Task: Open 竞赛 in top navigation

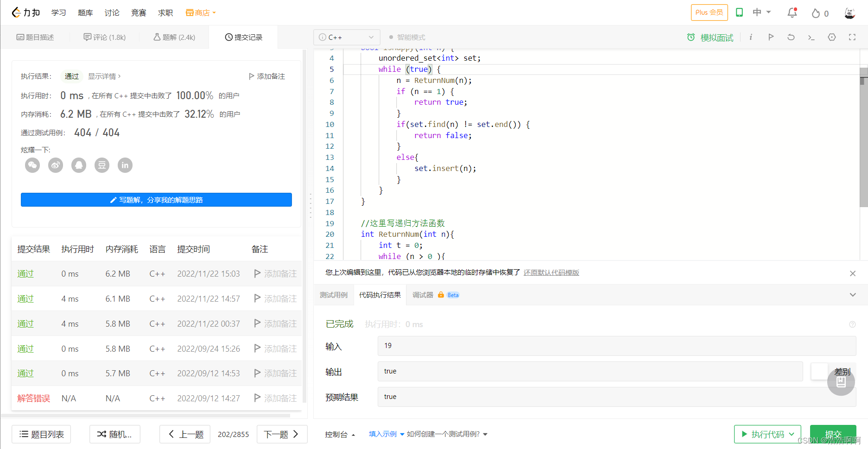Action: (x=139, y=13)
